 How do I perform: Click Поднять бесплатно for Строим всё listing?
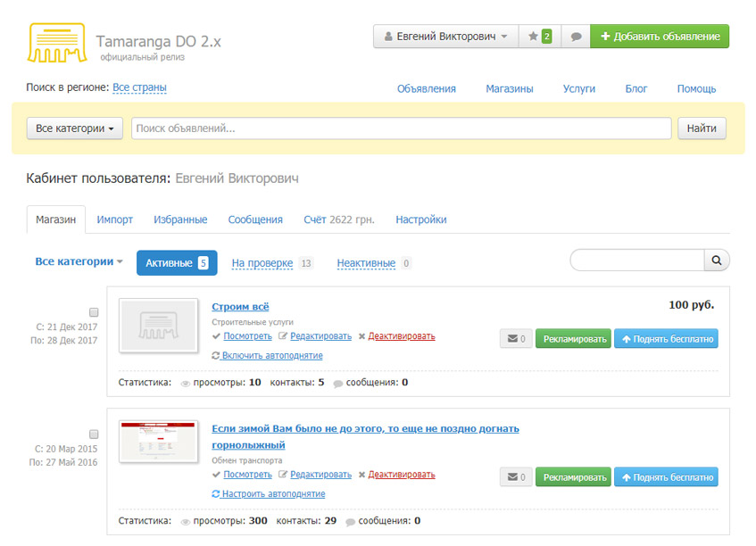[x=667, y=339]
